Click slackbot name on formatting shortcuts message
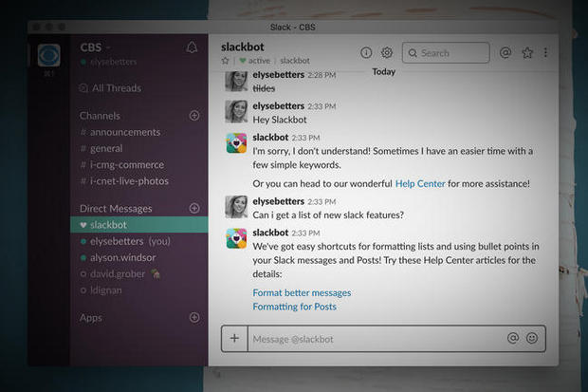The width and height of the screenshot is (588, 392). 270,233
